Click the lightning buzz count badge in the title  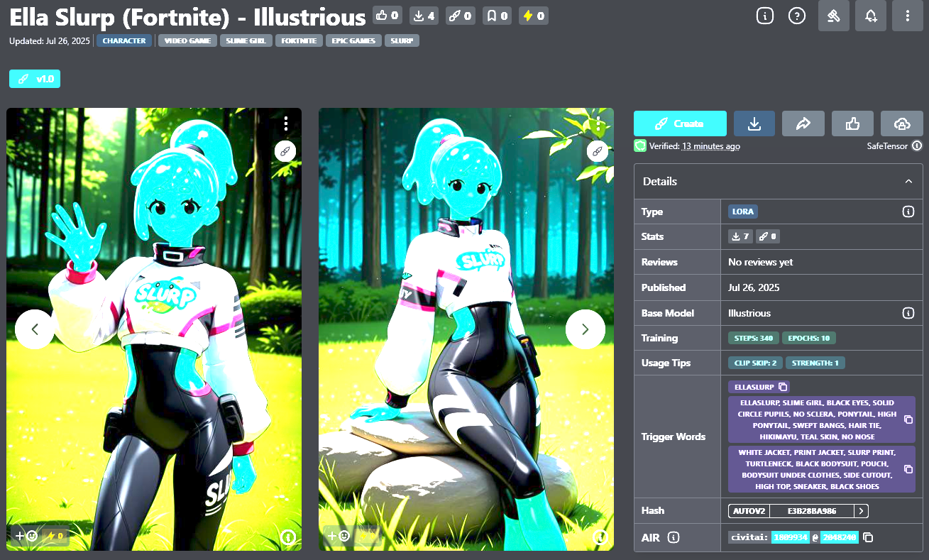pos(533,16)
